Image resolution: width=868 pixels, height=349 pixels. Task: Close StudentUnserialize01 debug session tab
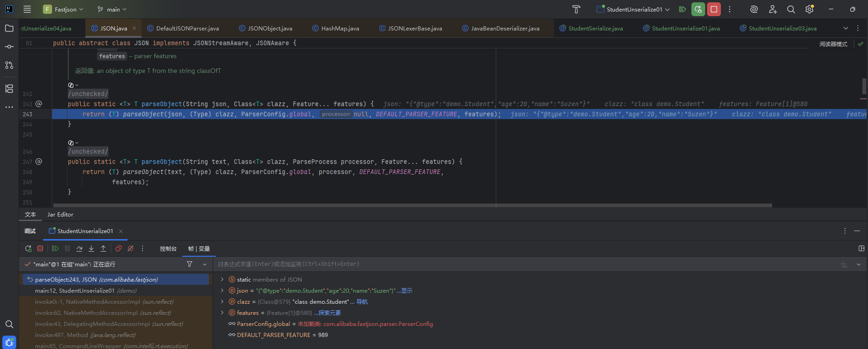coord(121,231)
